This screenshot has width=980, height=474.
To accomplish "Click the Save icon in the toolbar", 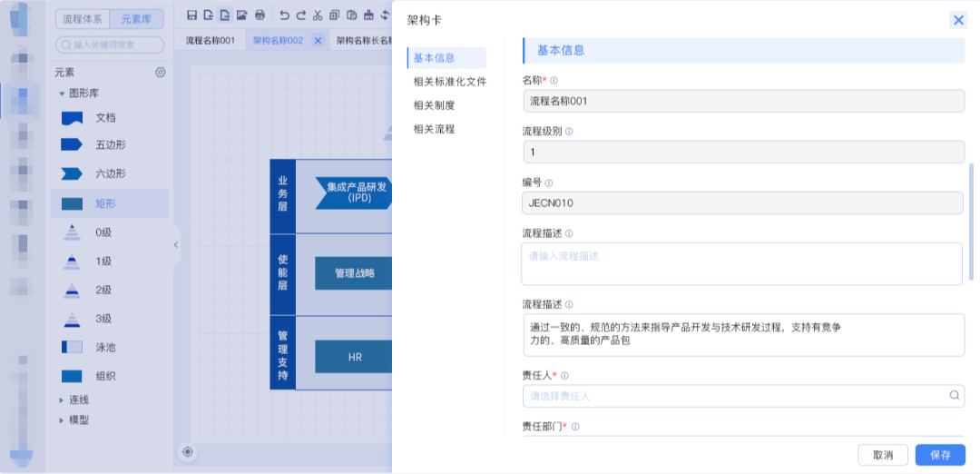I will [191, 15].
